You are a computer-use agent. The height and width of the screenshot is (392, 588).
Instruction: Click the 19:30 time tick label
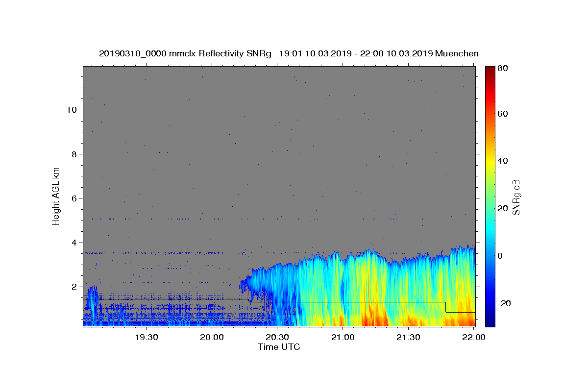[147, 337]
